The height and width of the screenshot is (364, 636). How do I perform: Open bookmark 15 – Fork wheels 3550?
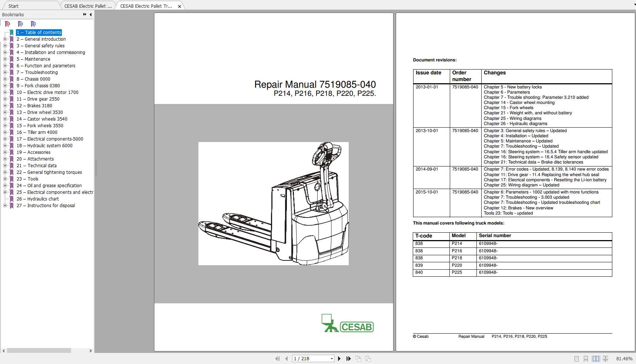point(40,126)
